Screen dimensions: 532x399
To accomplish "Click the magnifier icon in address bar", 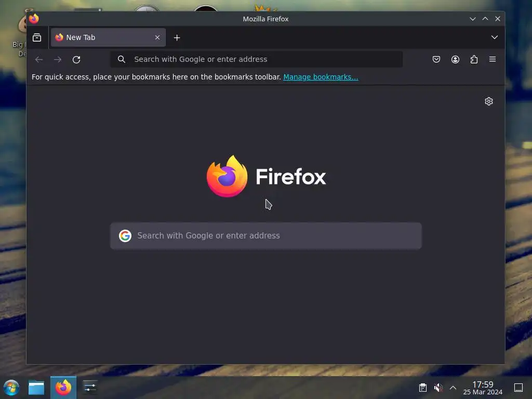I will click(122, 59).
